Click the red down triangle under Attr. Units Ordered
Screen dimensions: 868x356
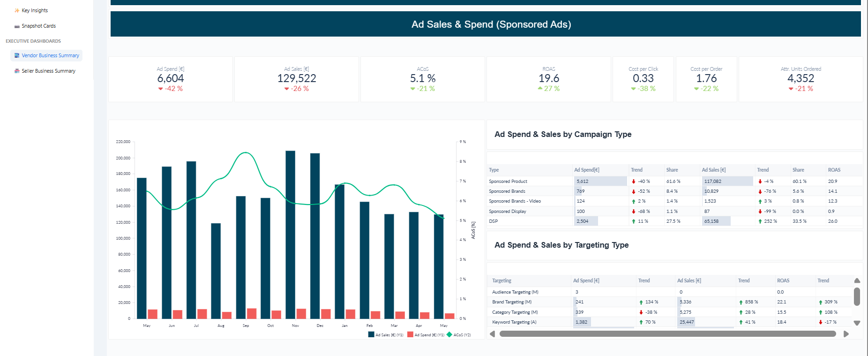pyautogui.click(x=791, y=89)
